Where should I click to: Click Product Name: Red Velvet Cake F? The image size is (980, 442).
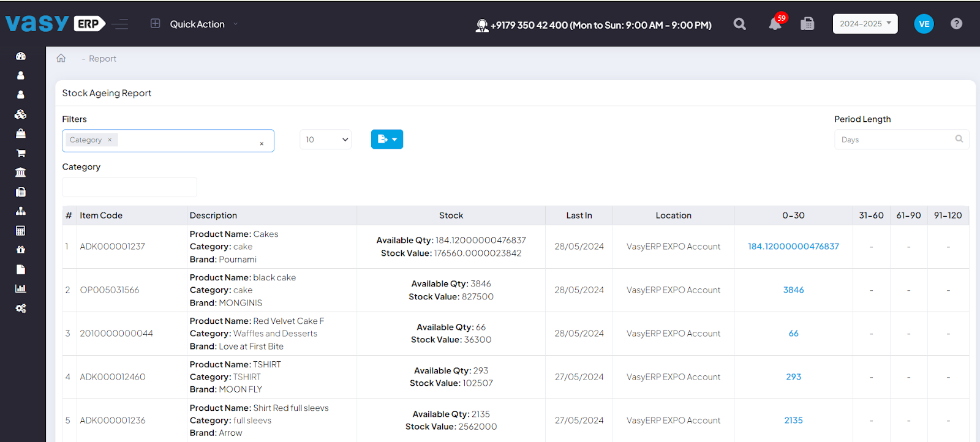pyautogui.click(x=257, y=321)
